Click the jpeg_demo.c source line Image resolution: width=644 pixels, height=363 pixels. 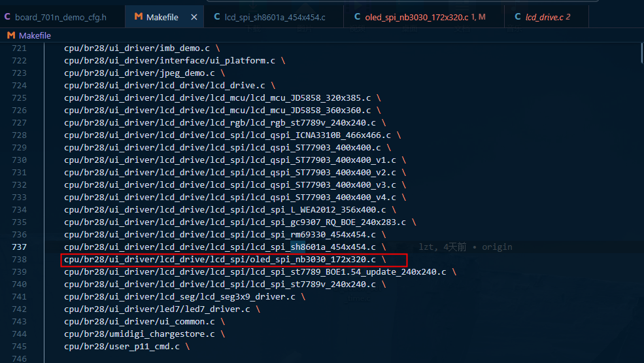tap(144, 73)
